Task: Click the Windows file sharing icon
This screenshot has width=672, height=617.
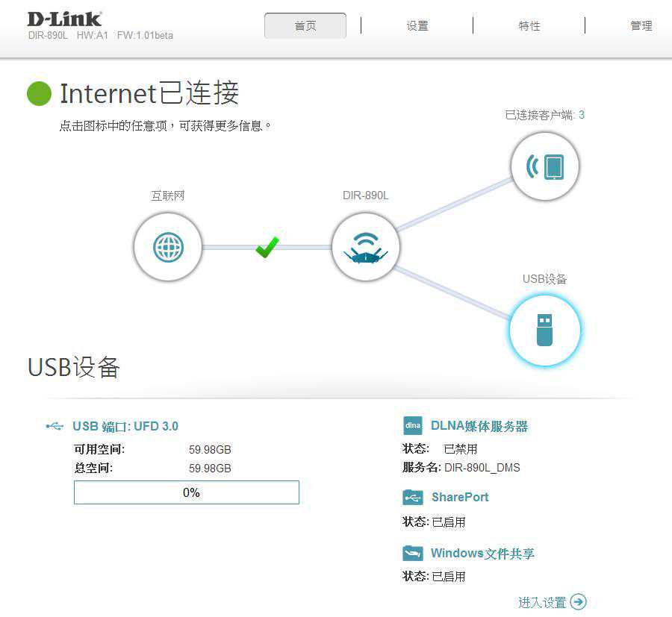Action: [x=413, y=553]
